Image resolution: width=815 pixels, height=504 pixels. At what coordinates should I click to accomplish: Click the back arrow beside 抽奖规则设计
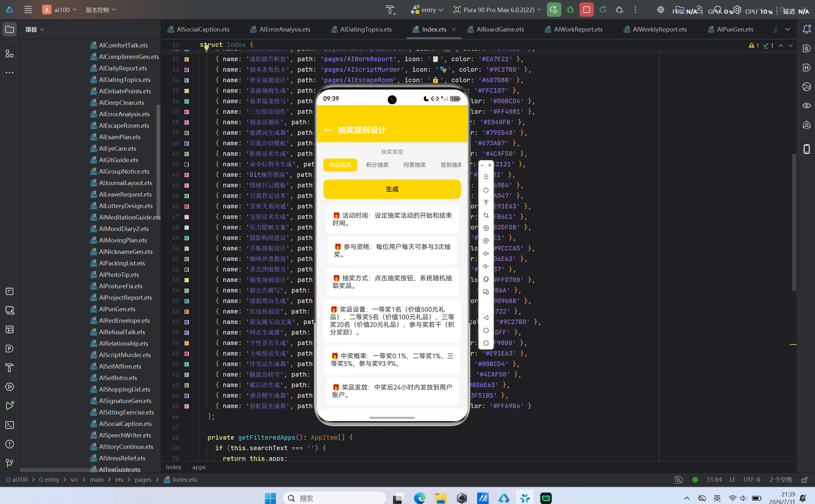tap(328, 130)
